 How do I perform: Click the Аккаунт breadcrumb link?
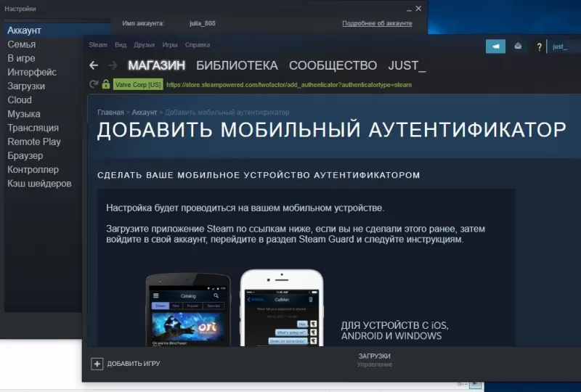click(145, 113)
